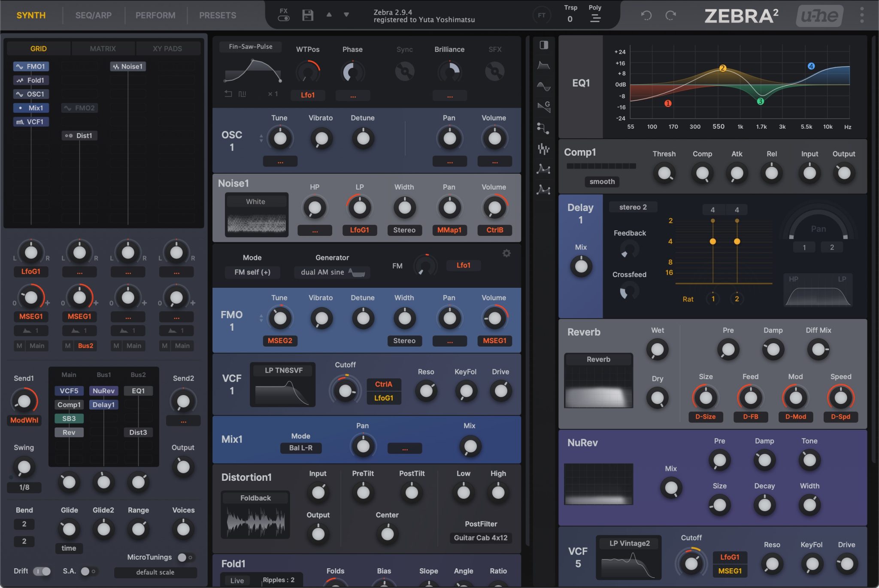Click the D-Size button in the Reverb section
Image resolution: width=879 pixels, height=588 pixels.
706,416
